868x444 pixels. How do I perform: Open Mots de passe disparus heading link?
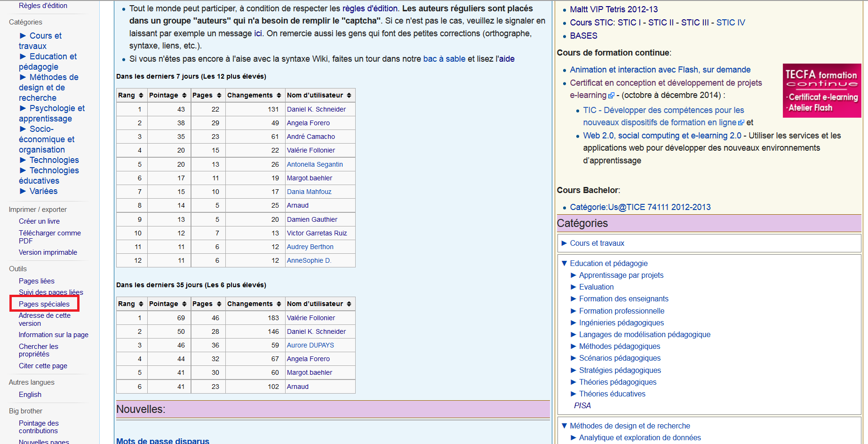pyautogui.click(x=163, y=441)
